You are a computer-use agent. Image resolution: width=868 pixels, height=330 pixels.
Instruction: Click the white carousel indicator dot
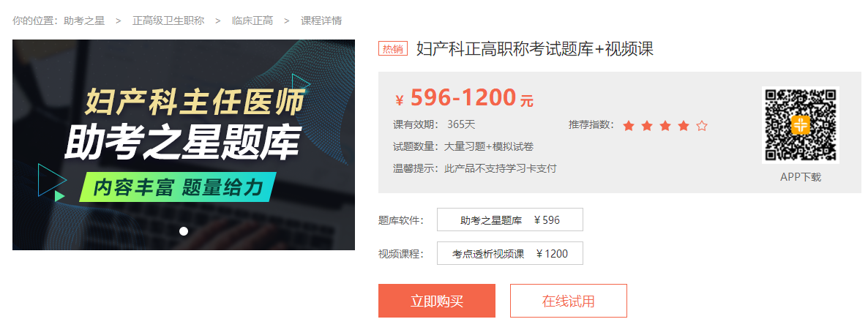click(x=184, y=231)
